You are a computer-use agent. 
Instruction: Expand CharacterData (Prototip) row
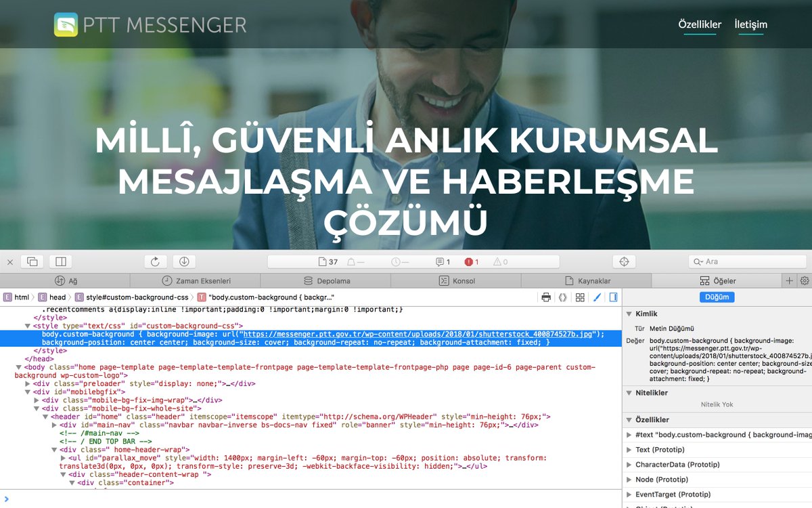(629, 465)
